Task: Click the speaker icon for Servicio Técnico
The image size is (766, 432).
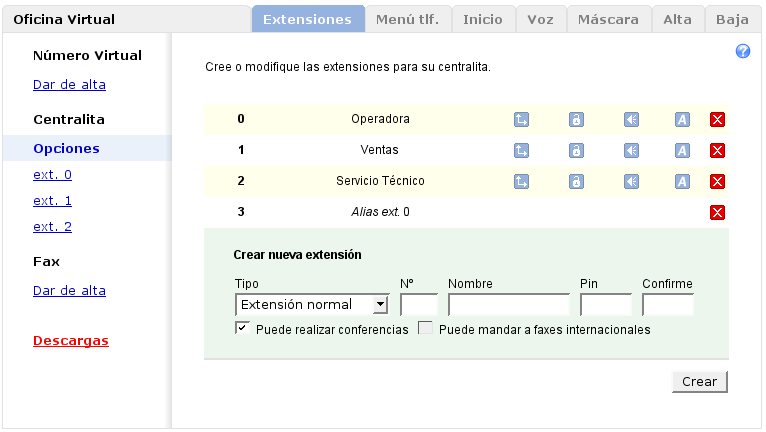Action: point(631,182)
